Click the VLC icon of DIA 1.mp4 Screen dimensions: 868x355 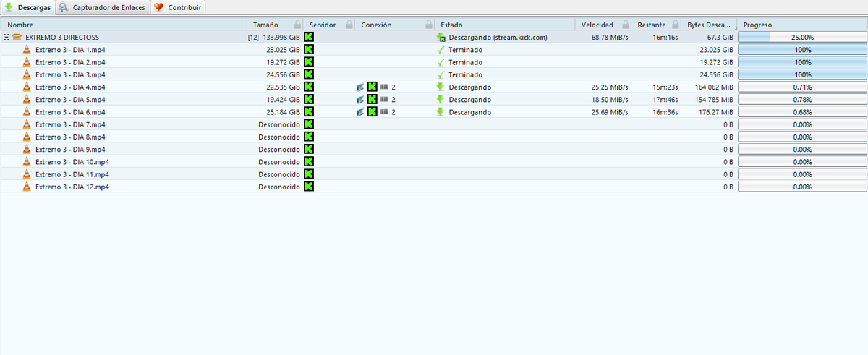pyautogui.click(x=27, y=50)
